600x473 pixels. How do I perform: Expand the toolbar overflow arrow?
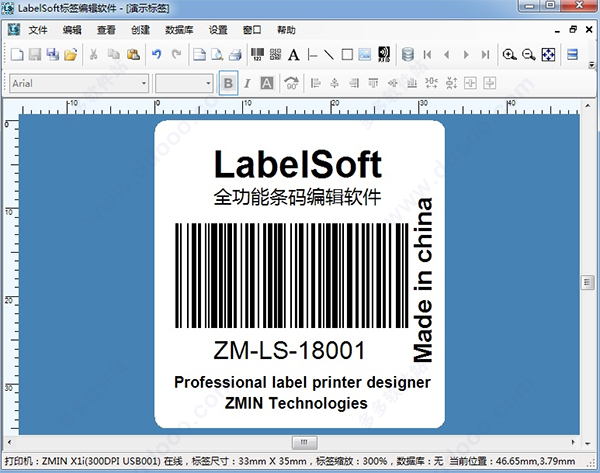click(x=592, y=65)
